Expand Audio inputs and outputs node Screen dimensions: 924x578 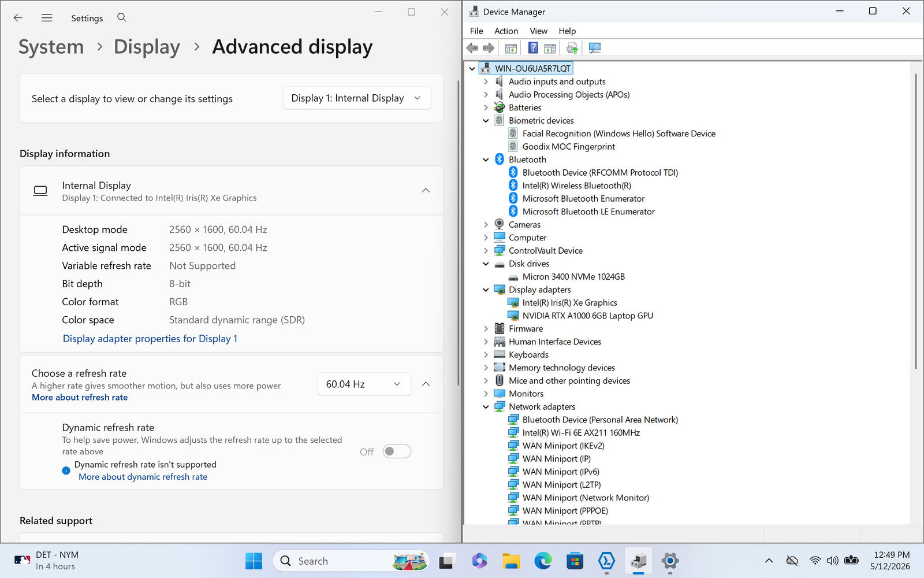click(486, 82)
